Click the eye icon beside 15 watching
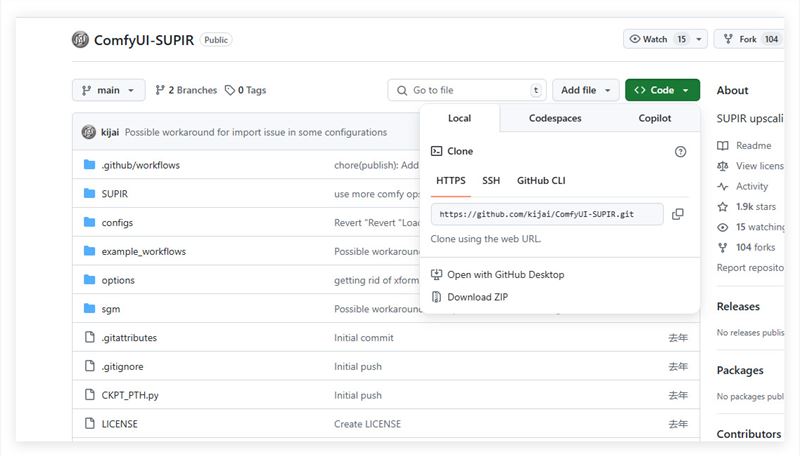This screenshot has height=456, width=800. click(x=722, y=227)
